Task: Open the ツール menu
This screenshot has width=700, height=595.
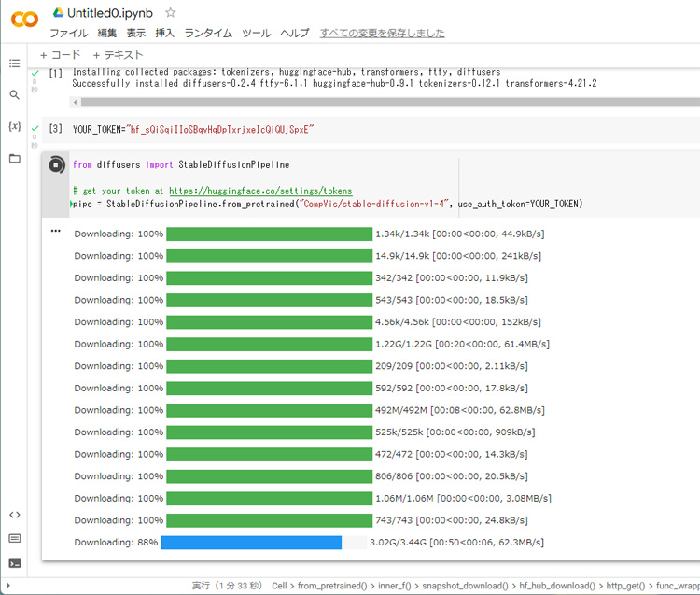Action: [x=257, y=33]
